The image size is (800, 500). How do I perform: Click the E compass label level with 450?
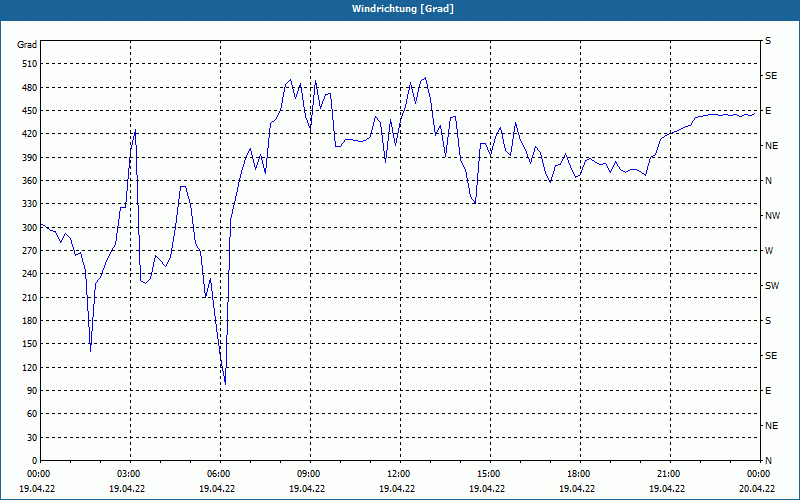pos(768,111)
